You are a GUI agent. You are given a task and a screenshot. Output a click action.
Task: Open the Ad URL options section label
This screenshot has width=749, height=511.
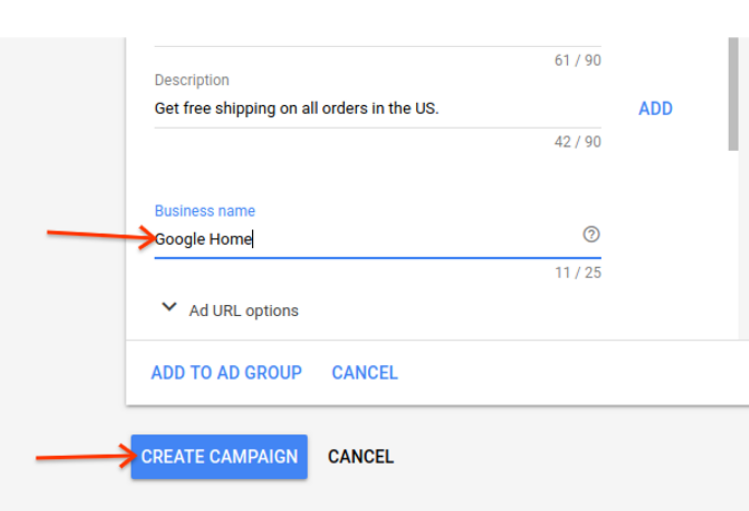point(244,311)
